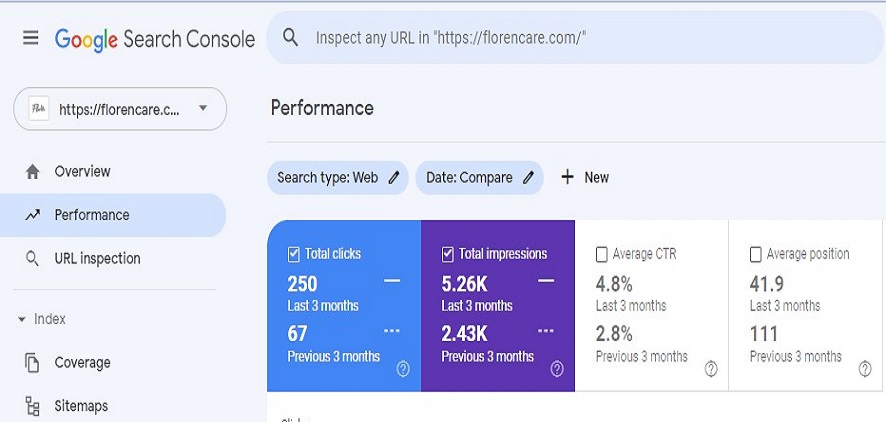Click pencil icon on Date: Compare chip
Viewport: 886px width, 422px height.
528,178
